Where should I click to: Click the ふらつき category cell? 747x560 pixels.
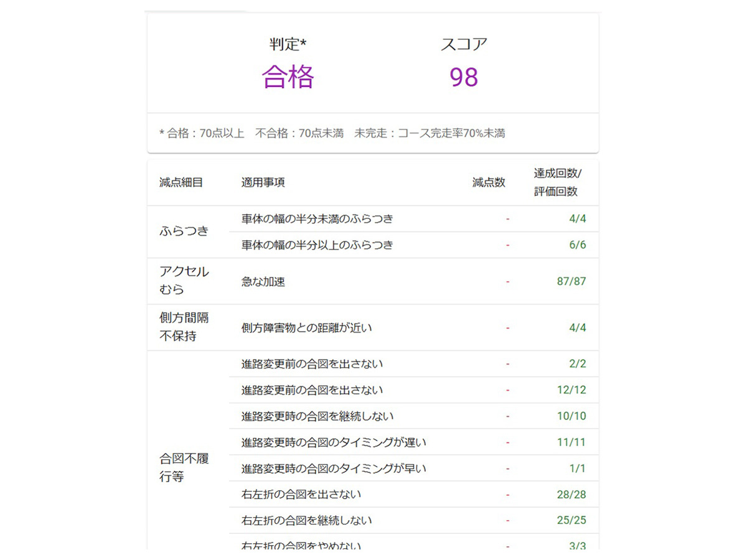(x=184, y=231)
